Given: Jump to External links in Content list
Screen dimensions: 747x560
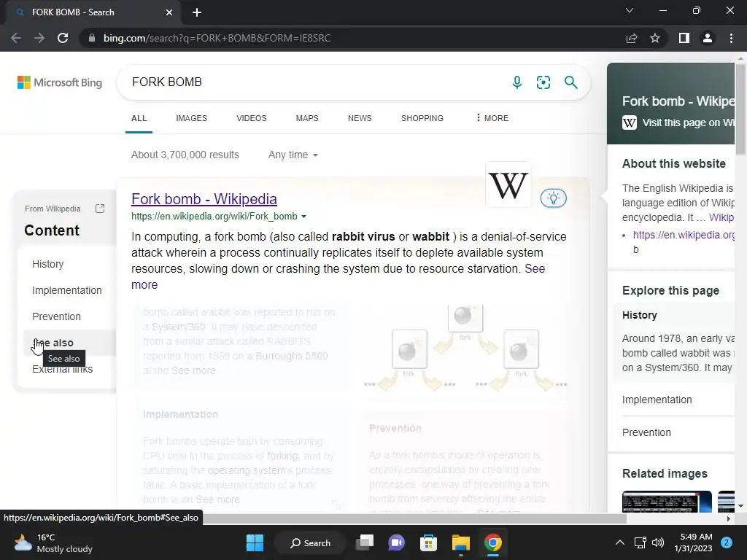Looking at the screenshot, I should 62,370.
